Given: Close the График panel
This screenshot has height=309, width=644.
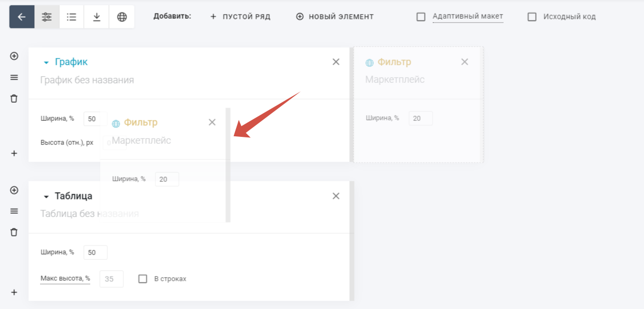Looking at the screenshot, I should point(336,62).
